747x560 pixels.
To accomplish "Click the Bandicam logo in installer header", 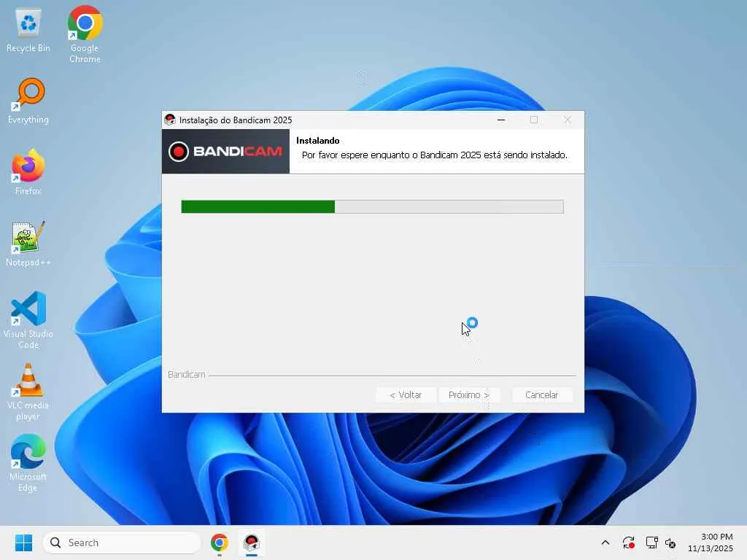I will pos(225,152).
